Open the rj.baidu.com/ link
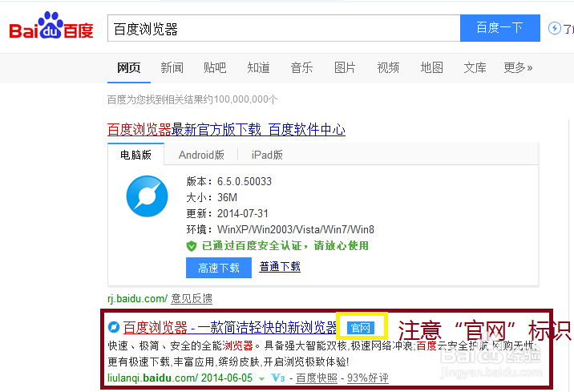The width and height of the screenshot is (574, 392). click(137, 299)
